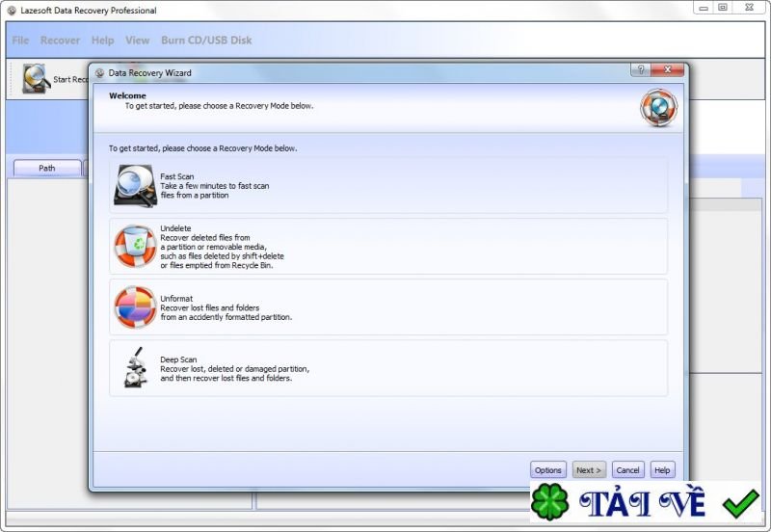Open the Burn CD/USB Disk menu

pos(206,40)
